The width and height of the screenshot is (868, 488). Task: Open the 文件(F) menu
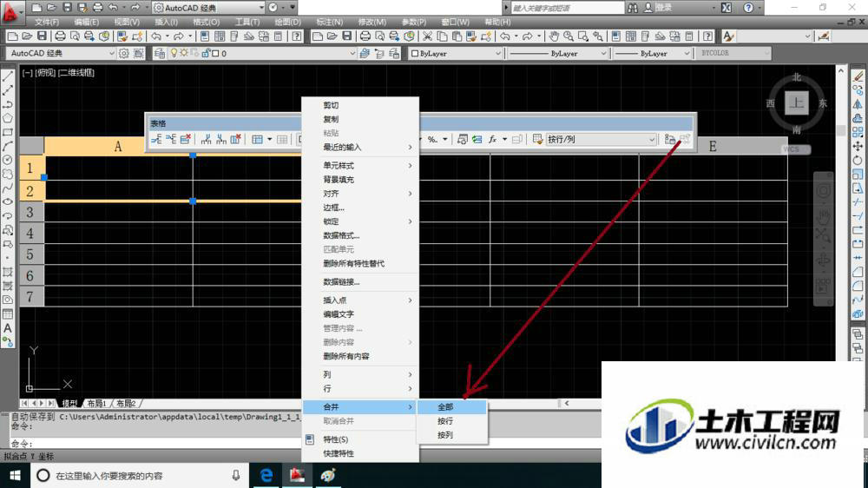coord(47,23)
